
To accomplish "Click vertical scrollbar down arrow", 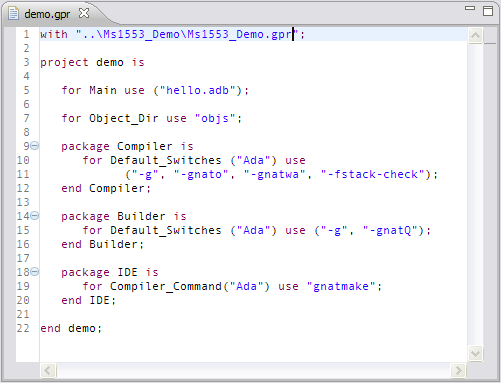I will 475,353.
